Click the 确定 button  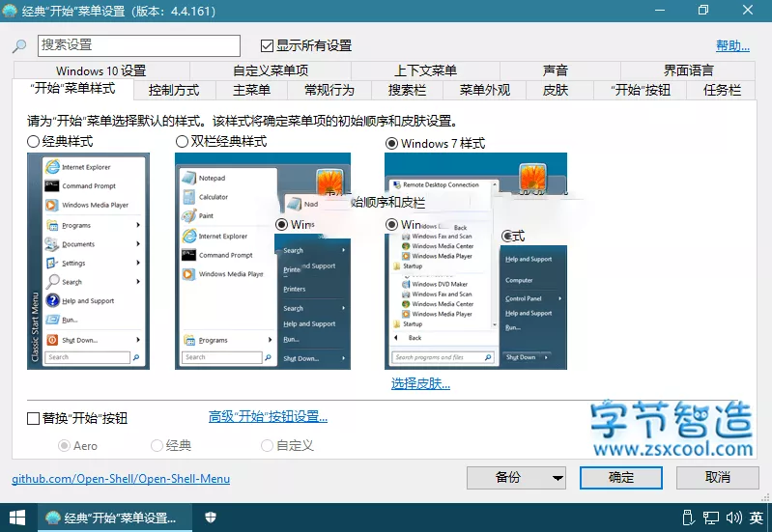pos(621,478)
